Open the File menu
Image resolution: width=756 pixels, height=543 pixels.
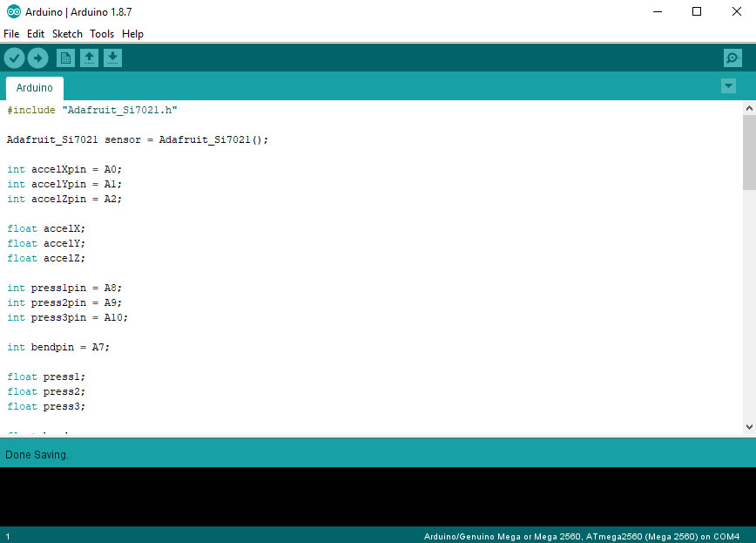(11, 34)
